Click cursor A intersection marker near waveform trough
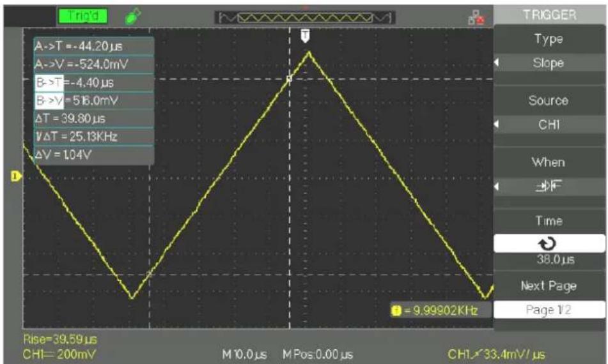The width and height of the screenshot is (608, 364). pos(150,274)
